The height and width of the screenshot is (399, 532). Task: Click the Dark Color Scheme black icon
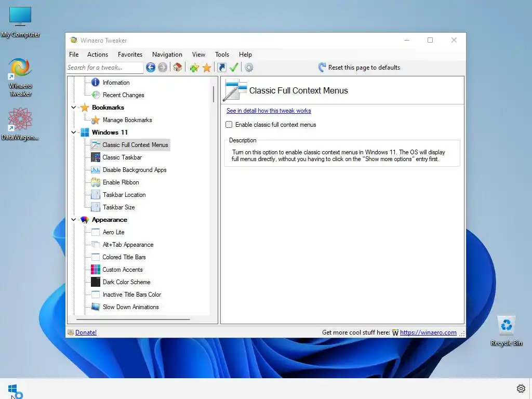(x=96, y=282)
